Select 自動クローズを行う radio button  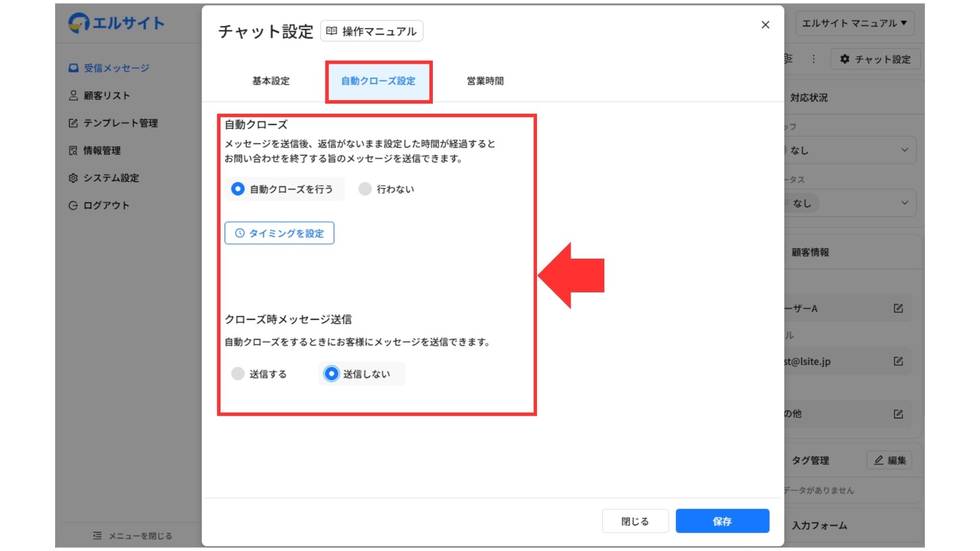(238, 189)
